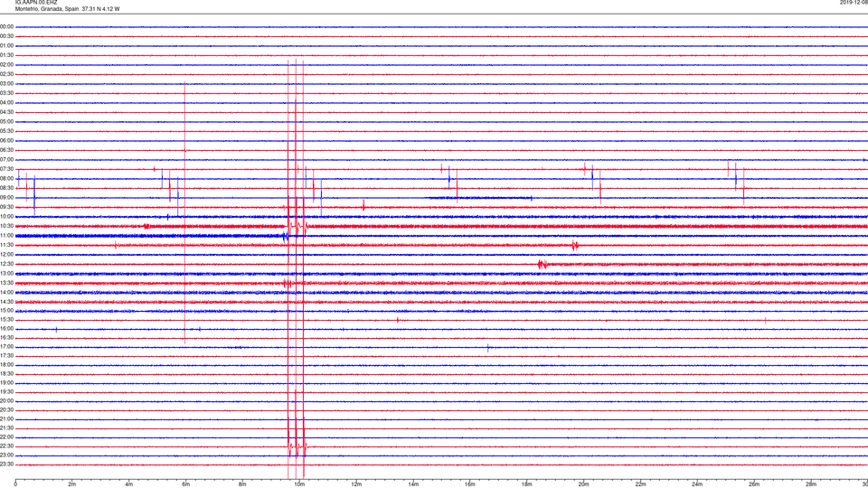Click the 05:00 time label
This screenshot has width=868, height=488.
click(x=6, y=122)
